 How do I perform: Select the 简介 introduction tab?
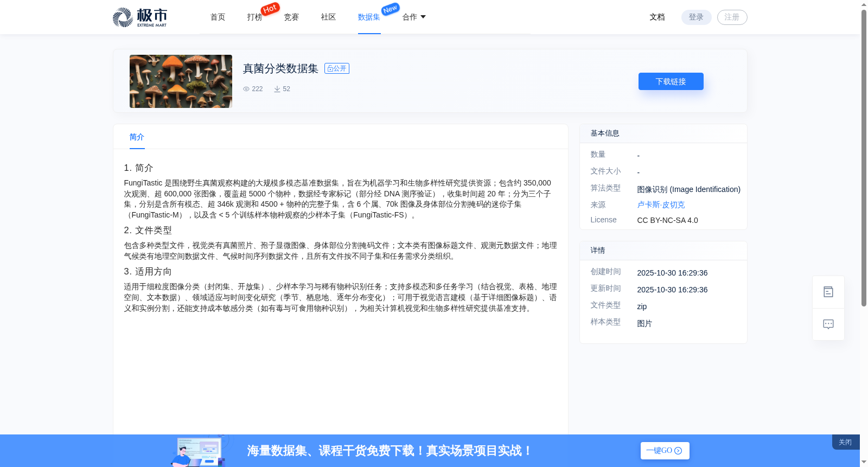tap(137, 137)
